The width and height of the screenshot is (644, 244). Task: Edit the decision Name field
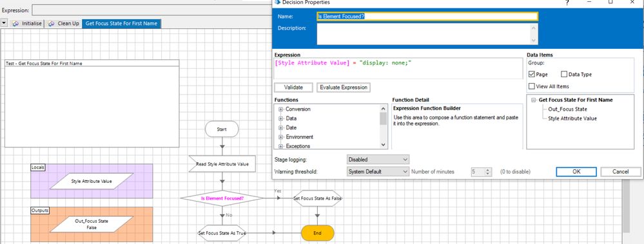pyautogui.click(x=427, y=16)
